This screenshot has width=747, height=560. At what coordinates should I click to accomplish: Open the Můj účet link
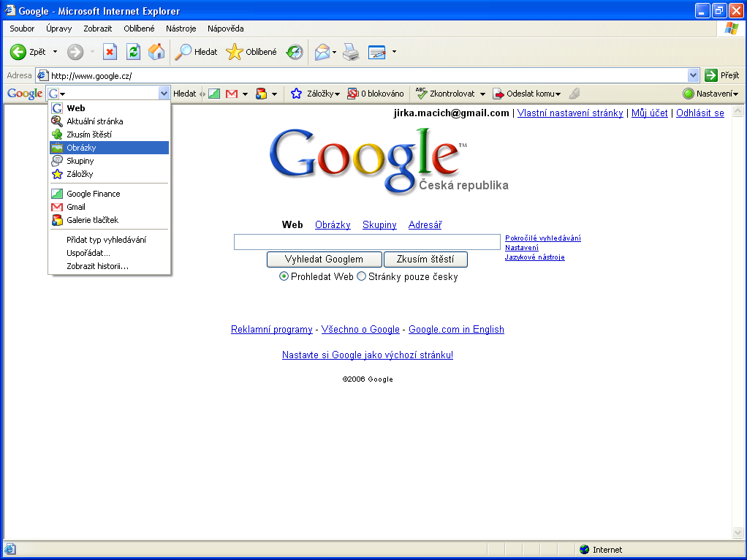pyautogui.click(x=649, y=113)
